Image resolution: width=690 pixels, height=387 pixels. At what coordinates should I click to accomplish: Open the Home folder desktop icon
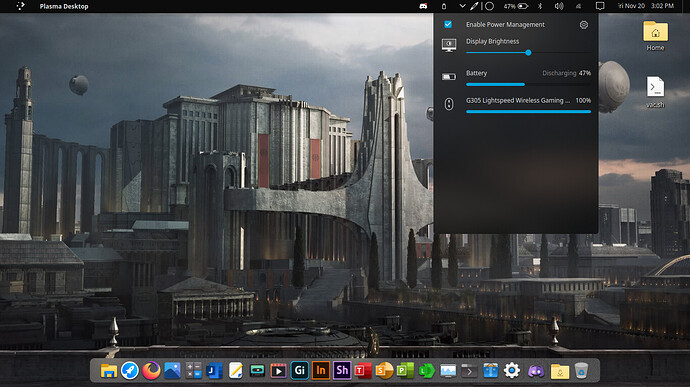coord(655,36)
